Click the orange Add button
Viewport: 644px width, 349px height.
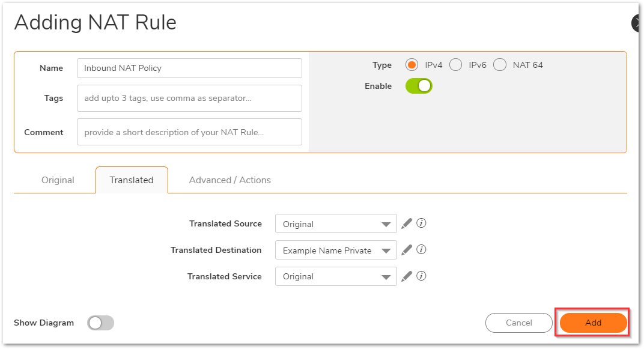(593, 323)
